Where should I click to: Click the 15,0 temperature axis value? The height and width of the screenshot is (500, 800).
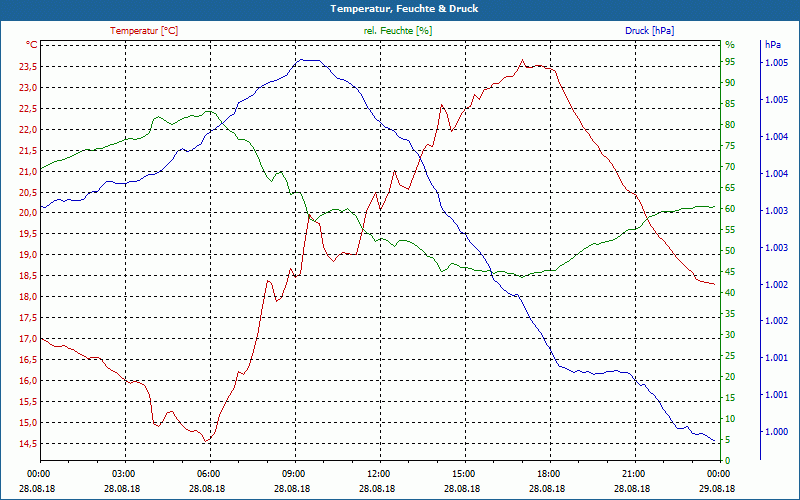(x=28, y=422)
